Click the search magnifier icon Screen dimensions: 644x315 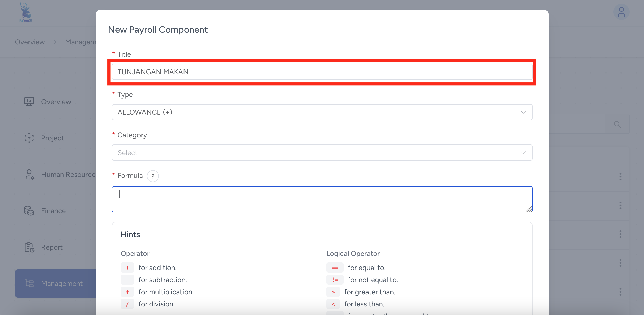click(x=617, y=124)
